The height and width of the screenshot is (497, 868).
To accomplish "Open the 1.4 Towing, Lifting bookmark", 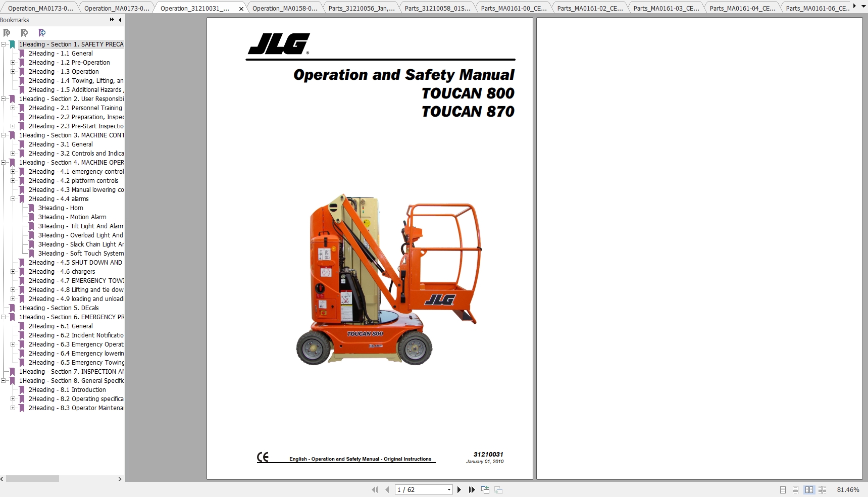I will coord(76,81).
